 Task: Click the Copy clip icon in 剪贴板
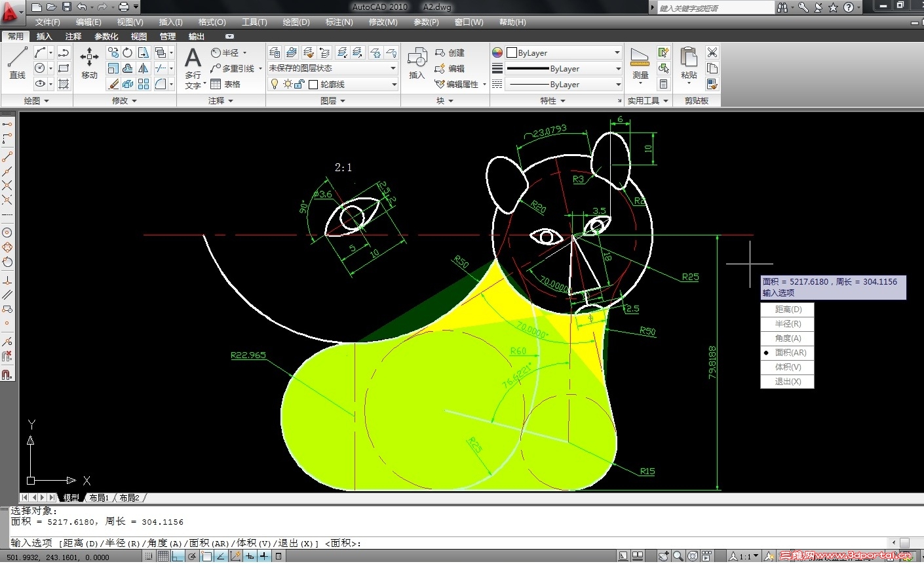pos(712,68)
